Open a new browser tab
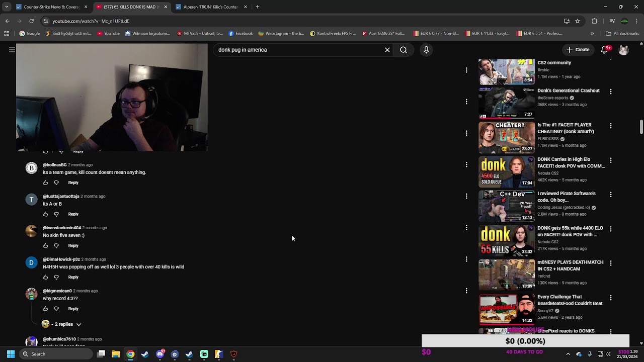This screenshot has height=362, width=644. 258,7
